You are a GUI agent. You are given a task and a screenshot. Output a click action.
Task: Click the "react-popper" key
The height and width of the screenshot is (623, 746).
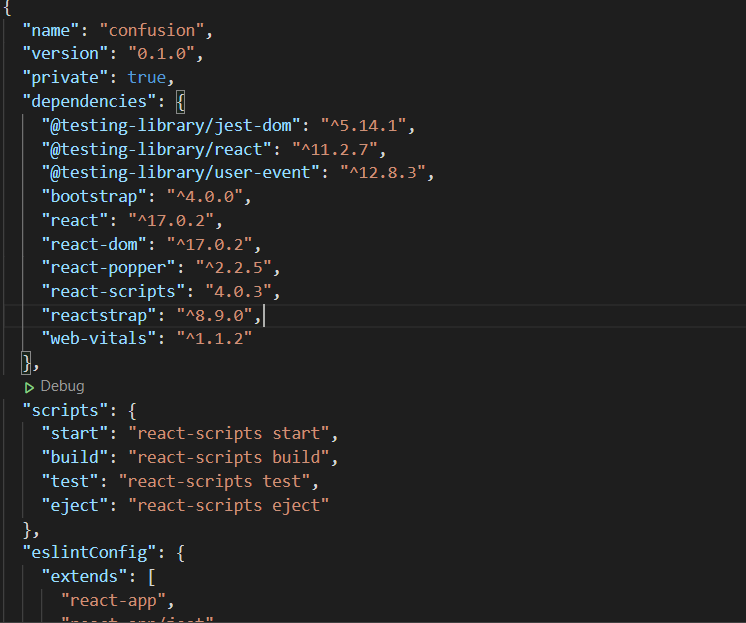pos(108,267)
